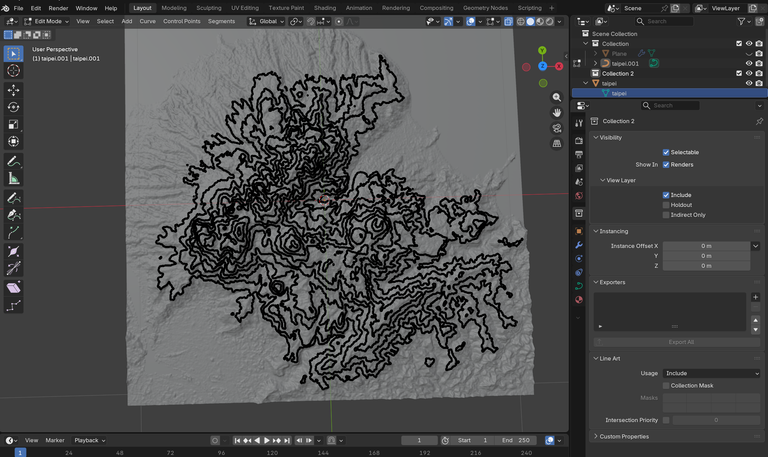Hide taipei.001 in the outliner

(749, 63)
